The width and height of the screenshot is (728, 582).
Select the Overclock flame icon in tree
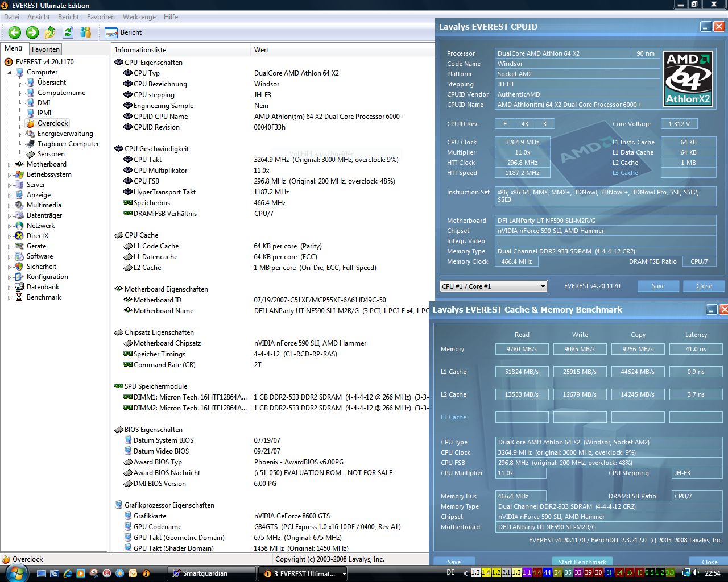point(30,123)
